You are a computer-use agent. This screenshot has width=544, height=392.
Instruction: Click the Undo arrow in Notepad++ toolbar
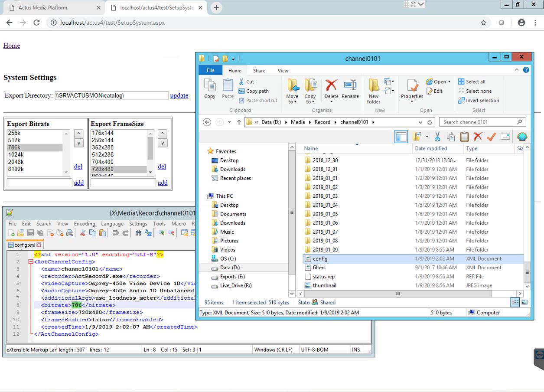pos(115,233)
